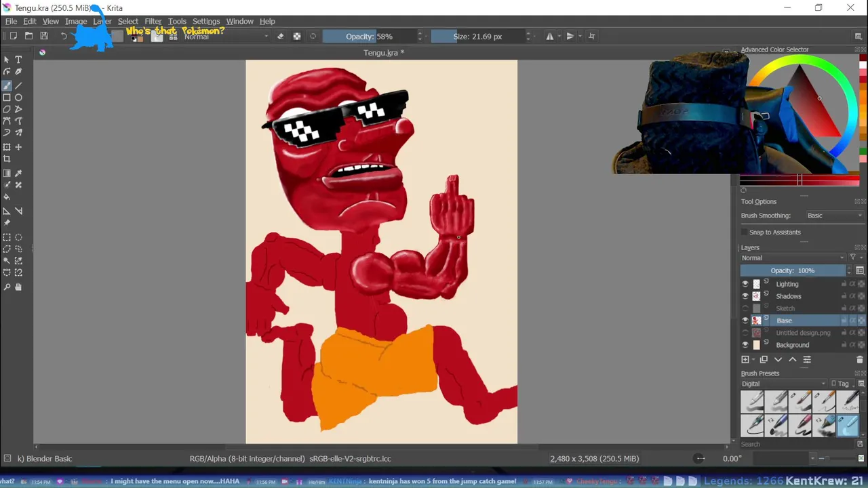Select the Move tool
The height and width of the screenshot is (488, 868).
point(18,147)
